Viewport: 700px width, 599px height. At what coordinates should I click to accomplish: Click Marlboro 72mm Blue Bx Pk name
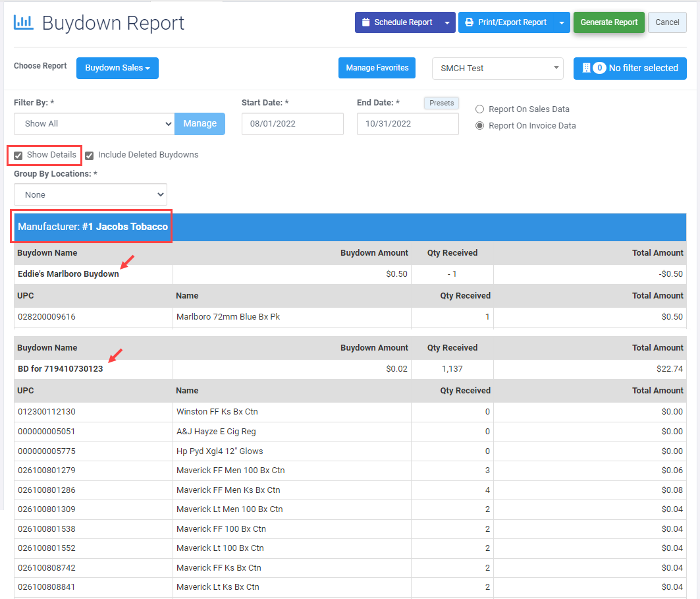228,317
